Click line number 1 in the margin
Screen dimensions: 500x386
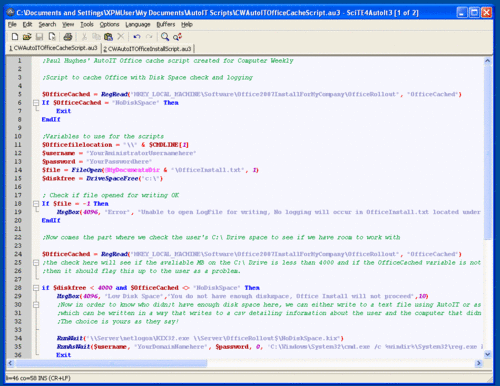coord(19,61)
